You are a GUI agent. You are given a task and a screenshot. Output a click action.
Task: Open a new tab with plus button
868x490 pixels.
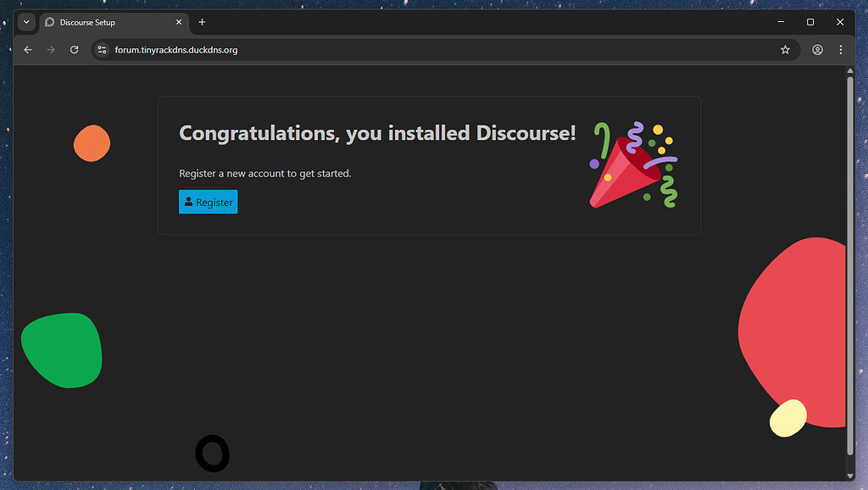[x=202, y=22]
